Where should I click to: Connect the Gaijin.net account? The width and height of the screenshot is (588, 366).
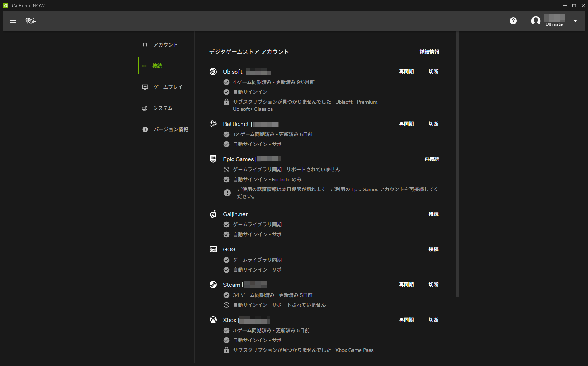(x=433, y=214)
